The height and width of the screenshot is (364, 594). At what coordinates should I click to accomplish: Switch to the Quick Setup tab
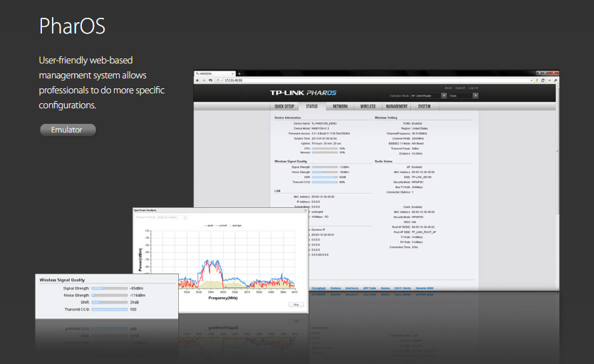(x=284, y=106)
